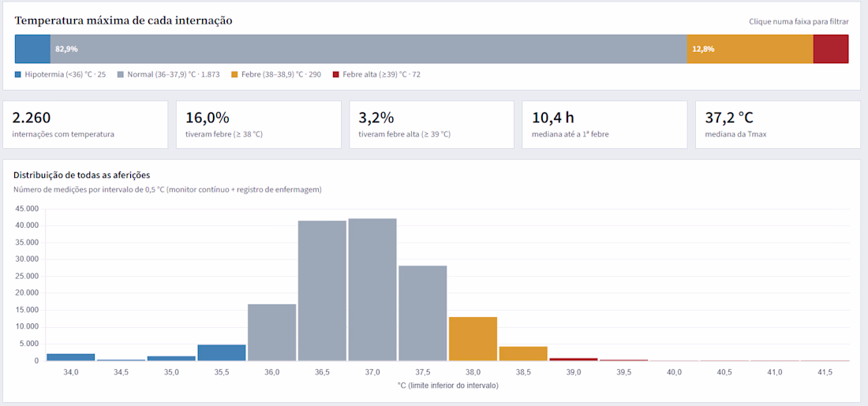868x406 pixels.
Task: Open the 2.260 internações com temperatura card
Action: (85, 125)
